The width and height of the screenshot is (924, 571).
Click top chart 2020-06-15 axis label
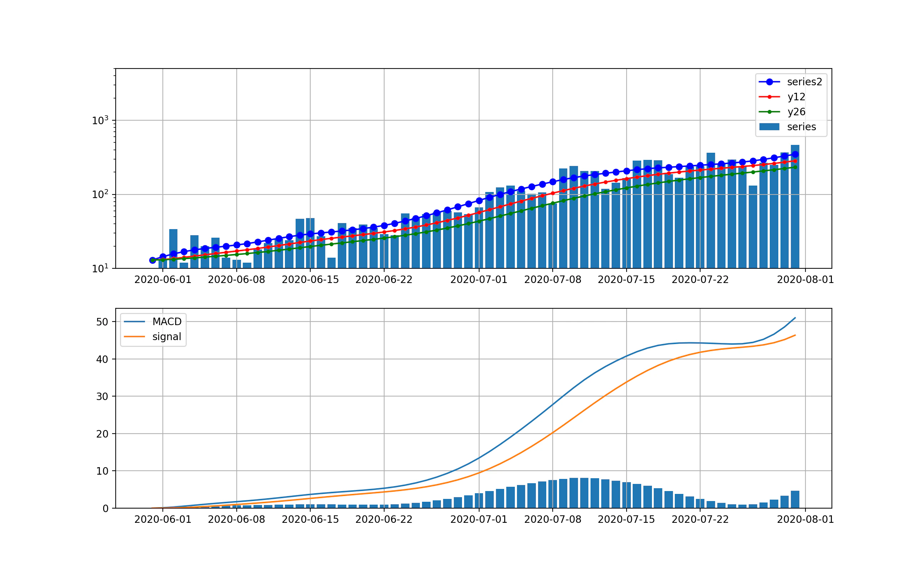pos(310,279)
